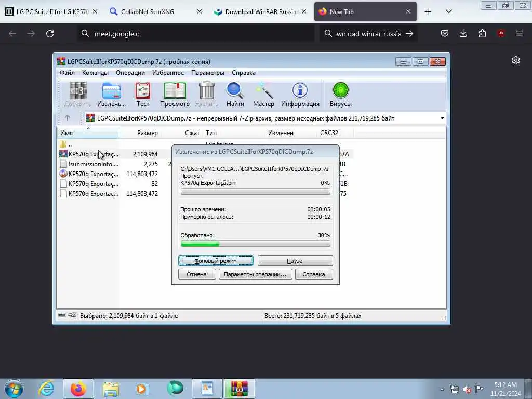Open a new Firefox tab with plus

tap(428, 11)
